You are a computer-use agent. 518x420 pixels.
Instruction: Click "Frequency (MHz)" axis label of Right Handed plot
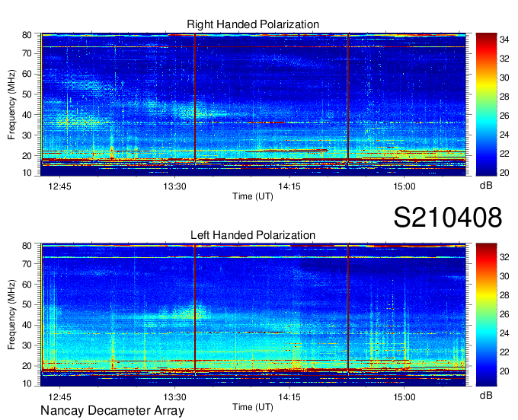11,104
